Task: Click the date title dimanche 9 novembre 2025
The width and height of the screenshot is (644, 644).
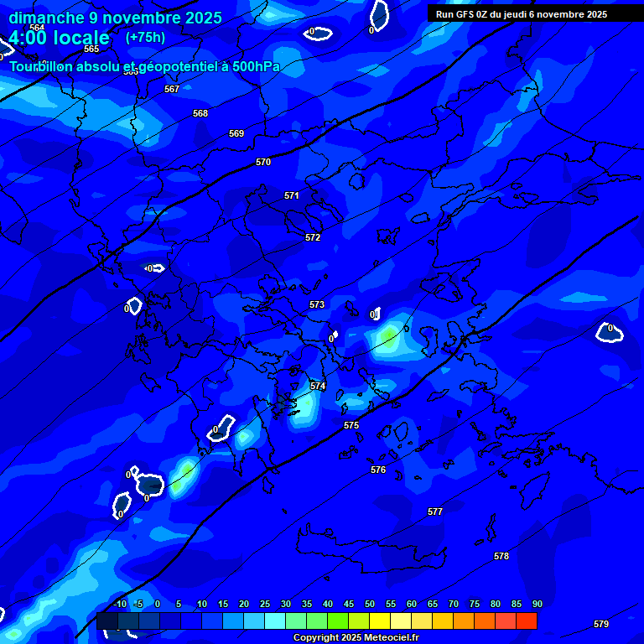Action: 115,18
